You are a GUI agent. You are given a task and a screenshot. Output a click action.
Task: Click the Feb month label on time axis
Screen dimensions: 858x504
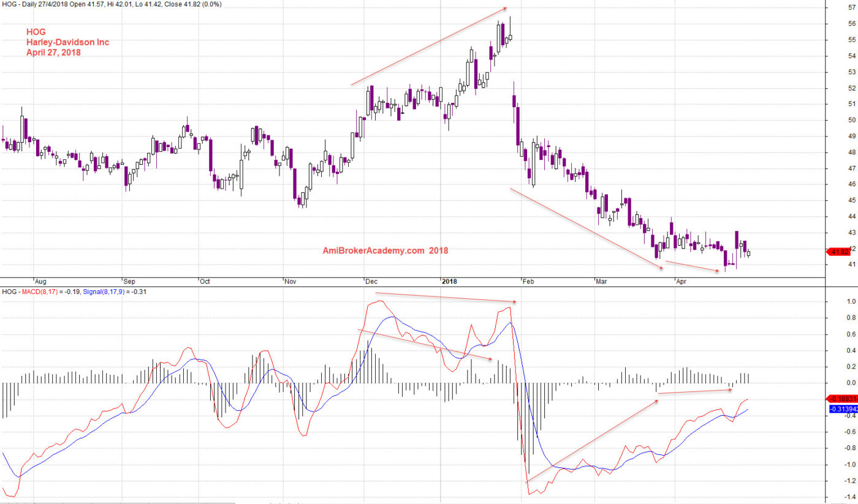527,282
